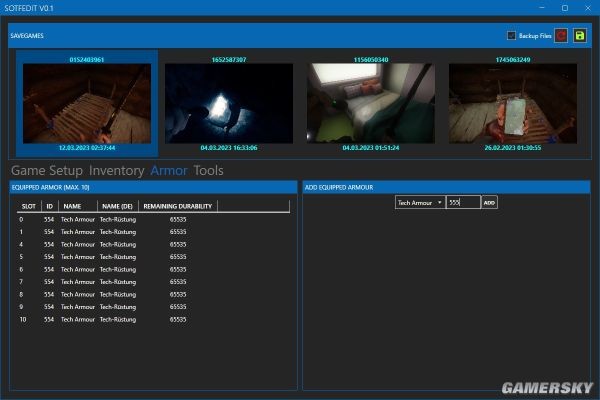The width and height of the screenshot is (600, 400).
Task: Click date 04.03.2023 01:51:24 label
Action: (x=371, y=148)
